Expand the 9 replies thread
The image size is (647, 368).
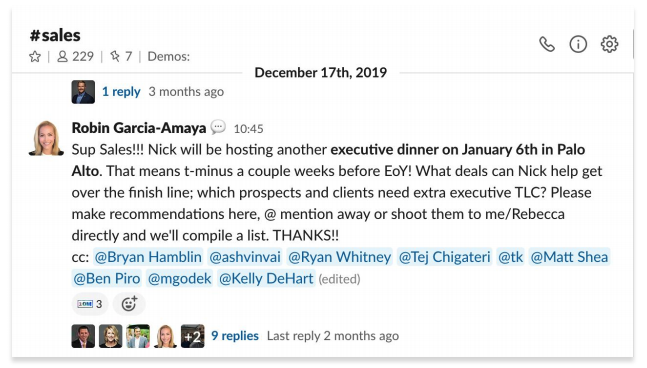pyautogui.click(x=235, y=336)
